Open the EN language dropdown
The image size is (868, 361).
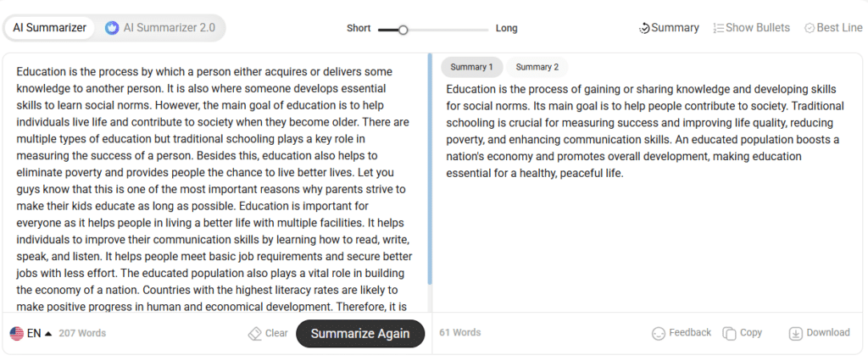click(34, 333)
